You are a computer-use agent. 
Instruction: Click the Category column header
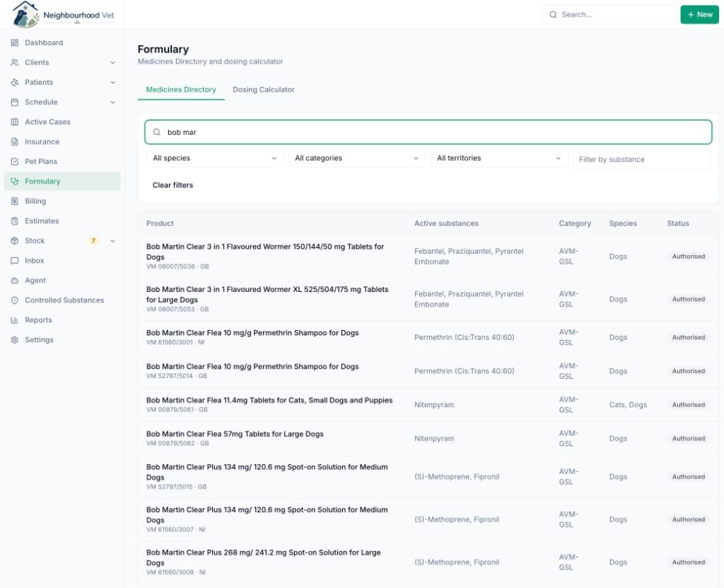click(575, 223)
